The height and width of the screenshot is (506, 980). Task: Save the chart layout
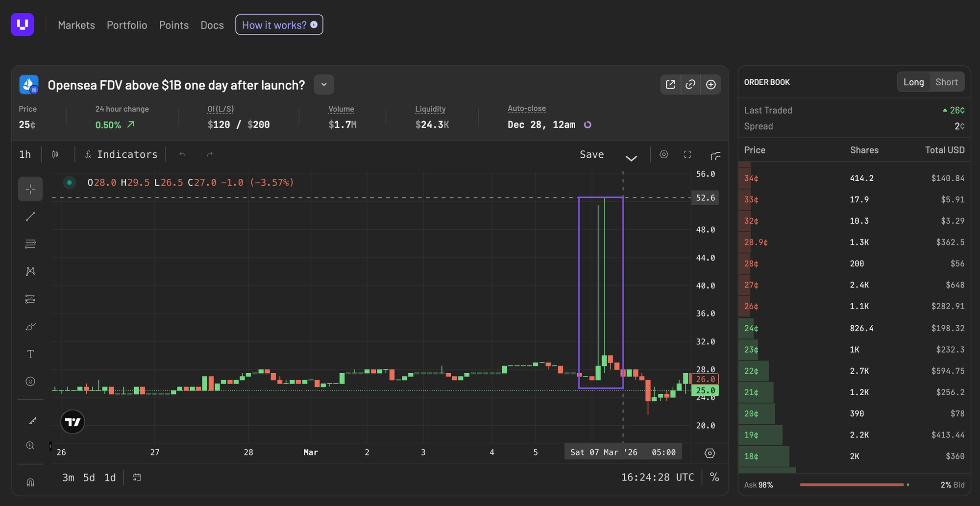pyautogui.click(x=592, y=155)
